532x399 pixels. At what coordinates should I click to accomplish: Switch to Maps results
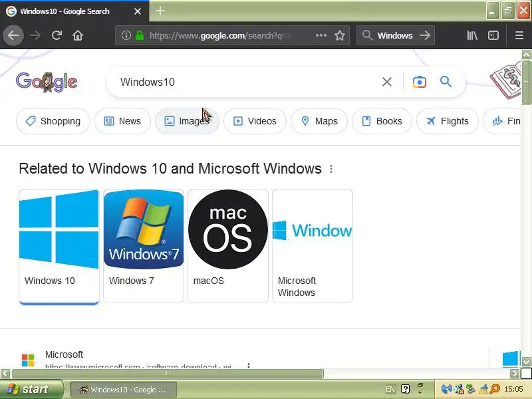[x=319, y=121]
